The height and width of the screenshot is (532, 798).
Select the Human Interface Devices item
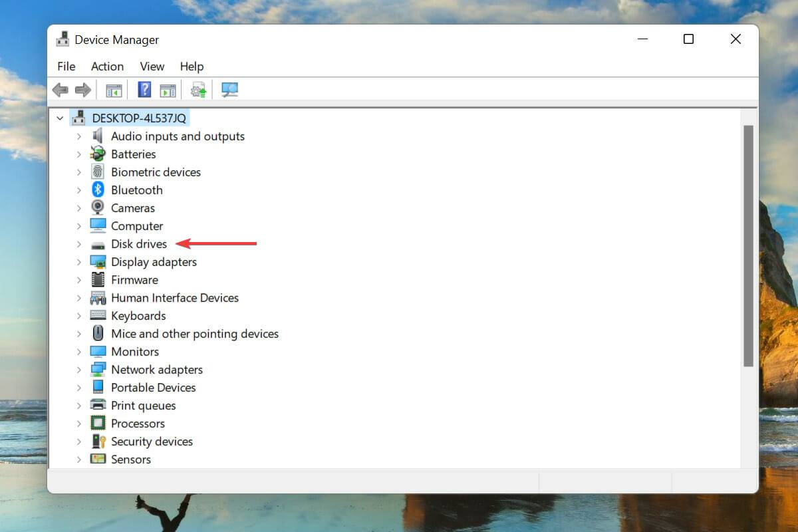[x=174, y=298]
